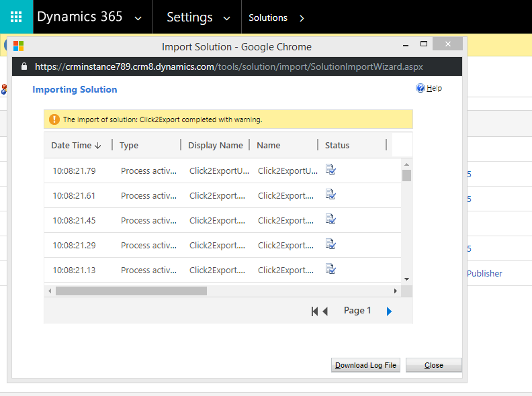This screenshot has width=532, height=396.
Task: Open the Dynamics 365 app launcher grid
Action: [16, 17]
